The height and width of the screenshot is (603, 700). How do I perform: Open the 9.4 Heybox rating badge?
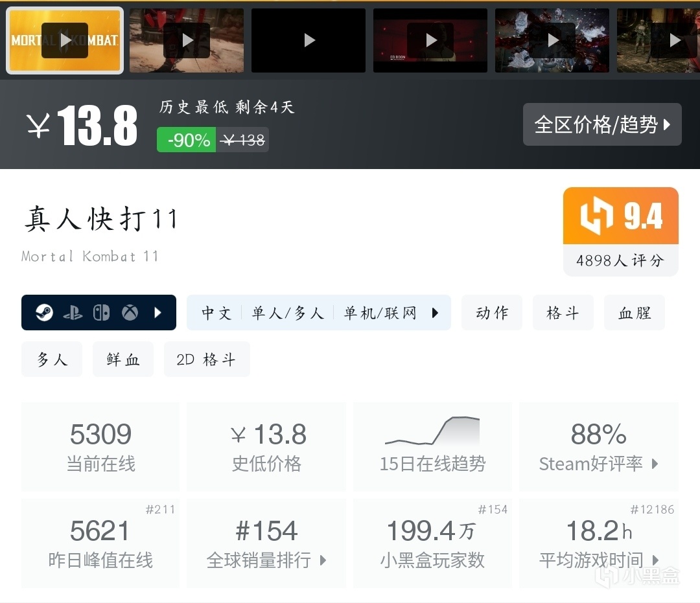[x=621, y=216]
